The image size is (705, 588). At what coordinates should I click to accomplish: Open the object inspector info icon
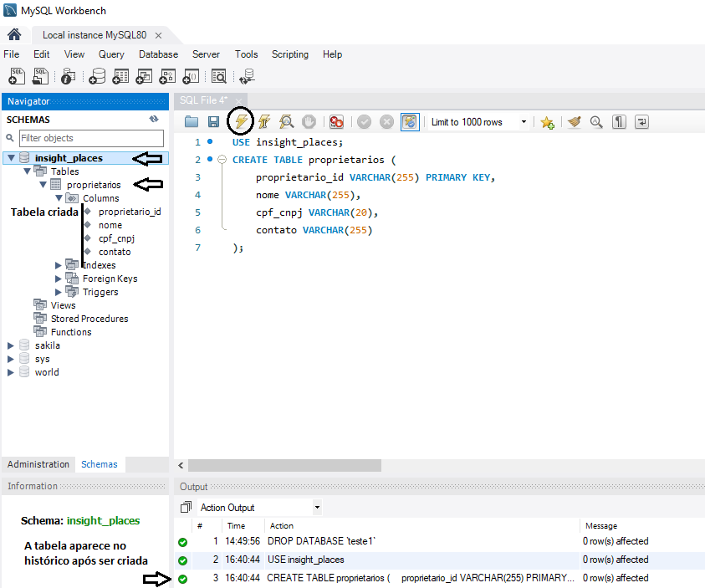[x=68, y=76]
